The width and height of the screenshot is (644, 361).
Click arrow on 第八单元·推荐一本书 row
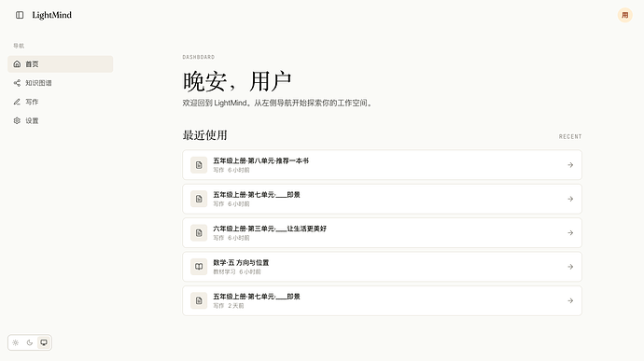coord(570,165)
